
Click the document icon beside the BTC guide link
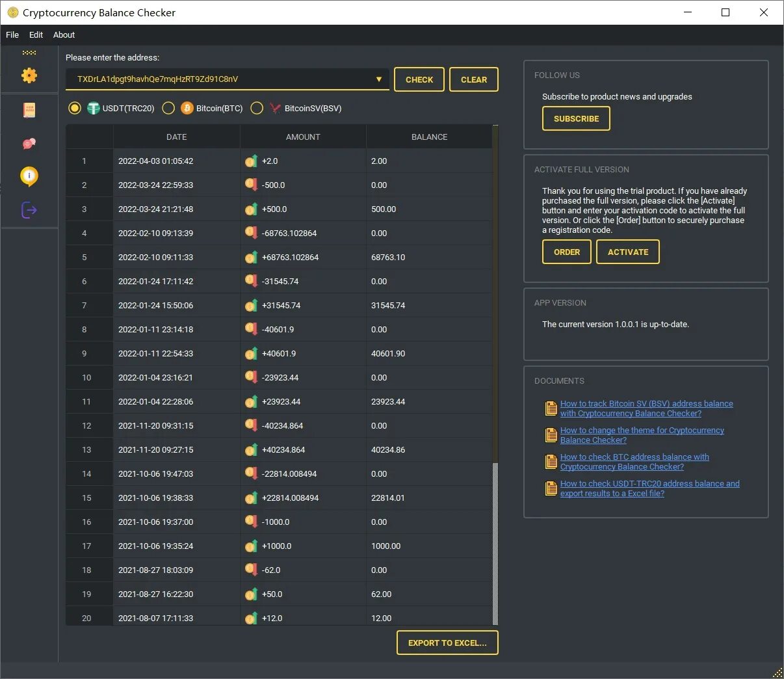(x=551, y=462)
